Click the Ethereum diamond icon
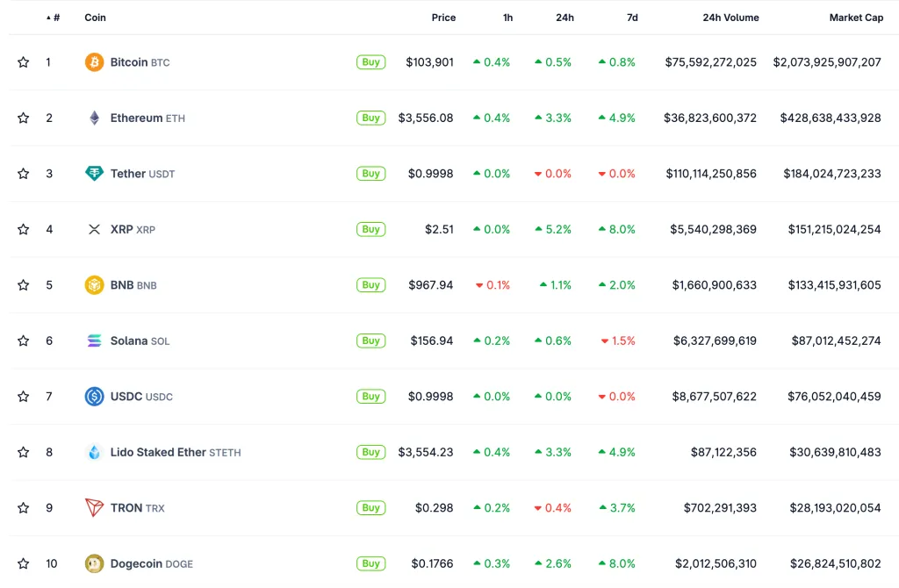Screen dimensions: 899x588 click(94, 118)
